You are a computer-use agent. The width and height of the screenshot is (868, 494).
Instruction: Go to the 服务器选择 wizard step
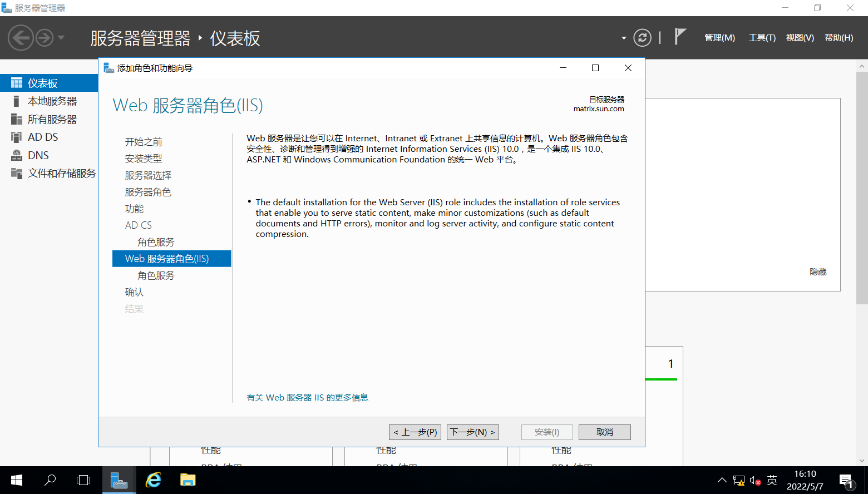point(148,175)
